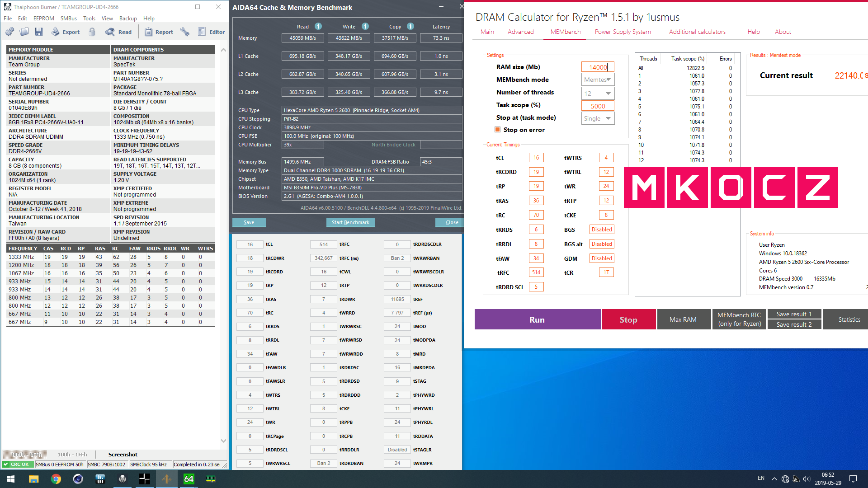Click the red Stop button
868x488 pixels.
(629, 319)
